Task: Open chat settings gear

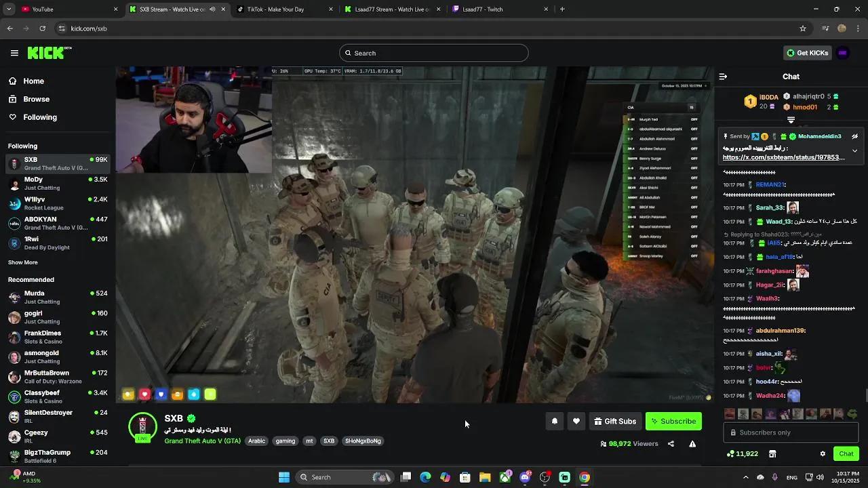Action: [823, 454]
